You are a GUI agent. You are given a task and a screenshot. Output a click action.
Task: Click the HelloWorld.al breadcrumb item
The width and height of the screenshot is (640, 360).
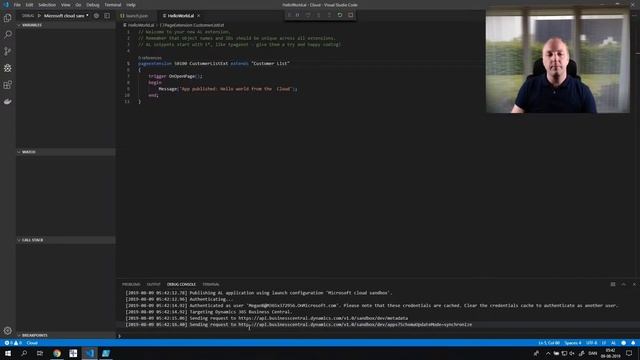point(140,25)
